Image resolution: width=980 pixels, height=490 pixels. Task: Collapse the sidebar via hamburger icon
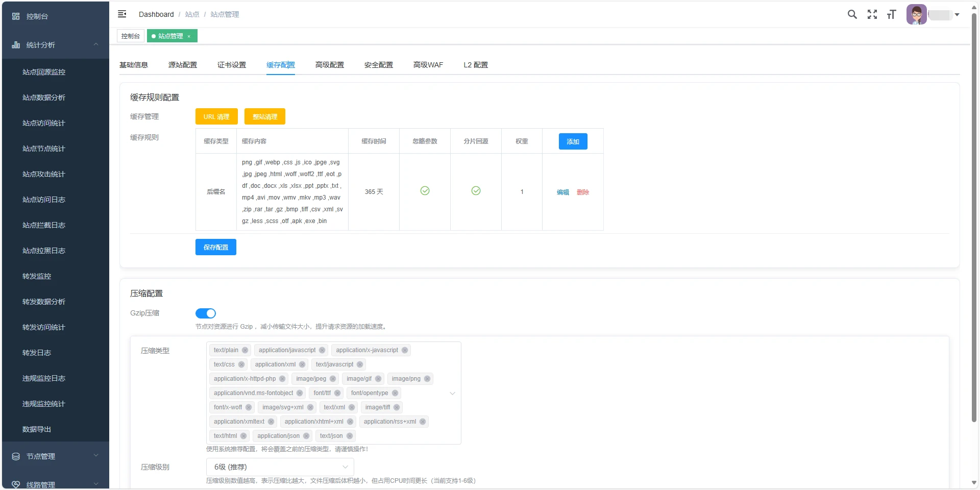tap(122, 14)
